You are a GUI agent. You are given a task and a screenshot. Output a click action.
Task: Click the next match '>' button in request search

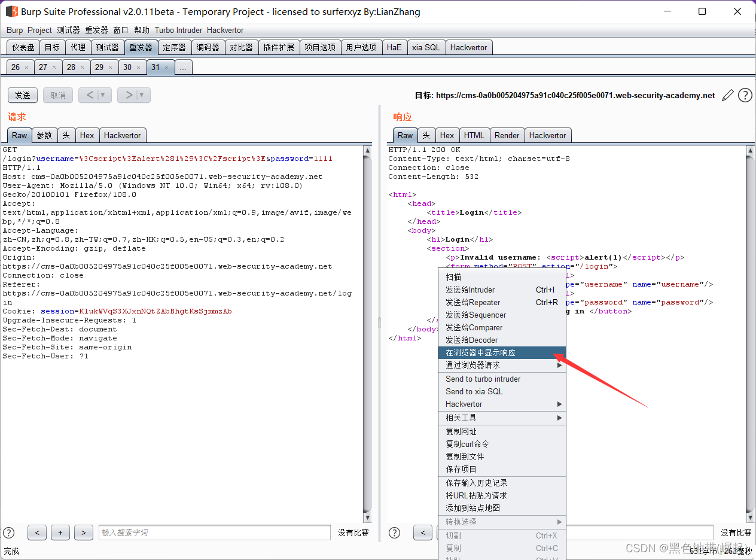click(84, 532)
